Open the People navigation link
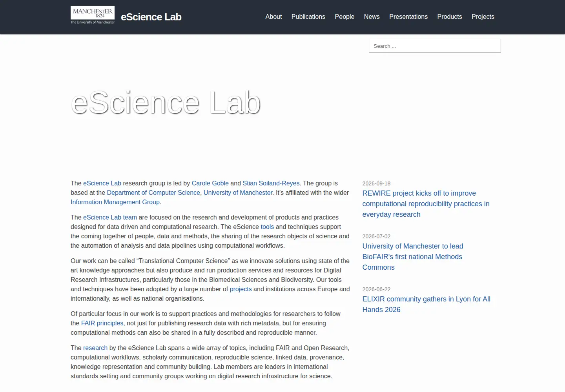The height and width of the screenshot is (392, 565). (344, 17)
